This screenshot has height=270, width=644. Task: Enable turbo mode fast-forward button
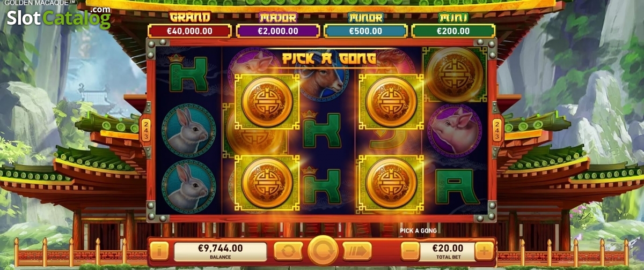pyautogui.click(x=357, y=251)
